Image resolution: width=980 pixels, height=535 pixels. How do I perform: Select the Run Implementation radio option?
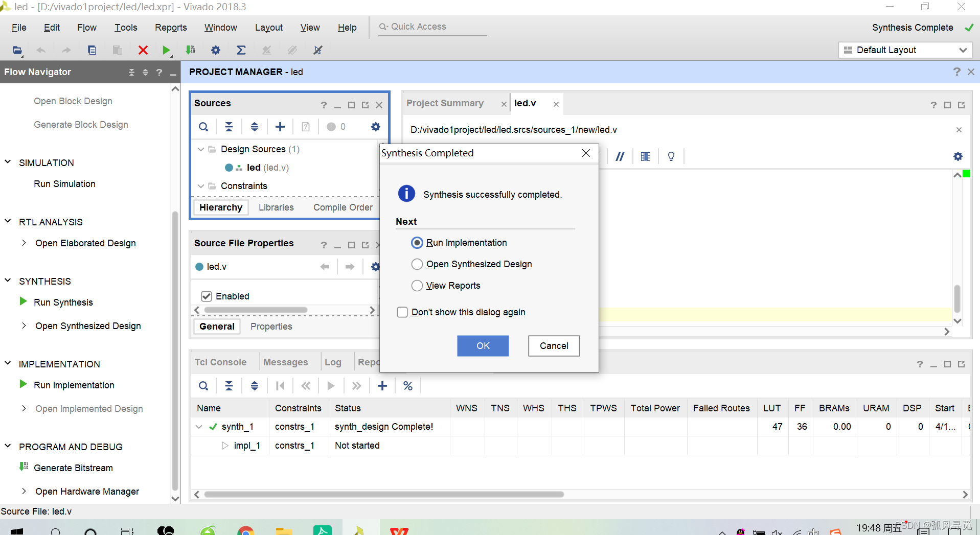pos(417,243)
